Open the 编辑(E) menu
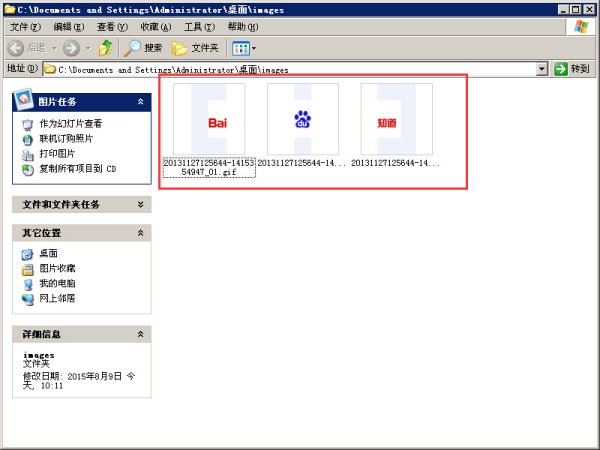This screenshot has height=450, width=600. 69,27
